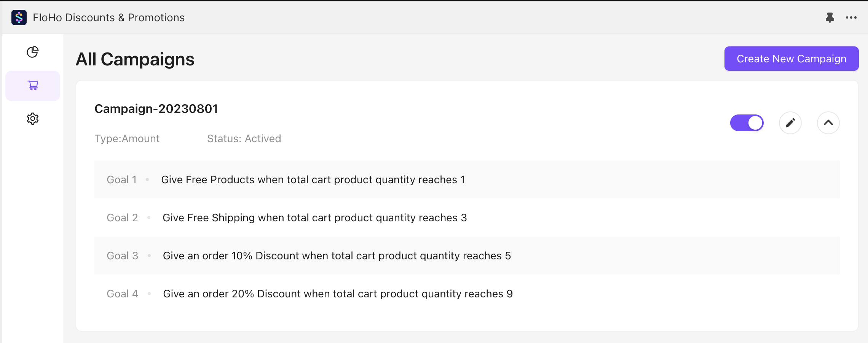This screenshot has width=868, height=343.
Task: Select the Give Free Shipping goal description
Action: (314, 218)
